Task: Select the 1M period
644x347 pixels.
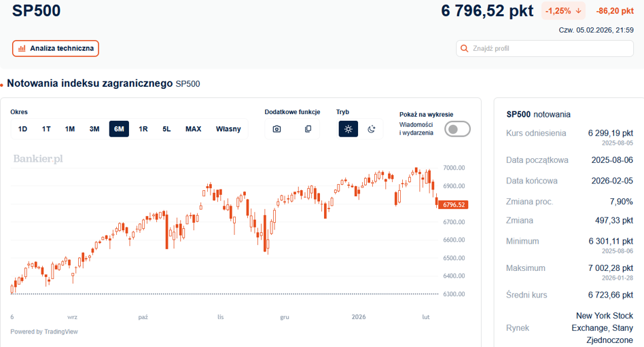Action: click(70, 129)
